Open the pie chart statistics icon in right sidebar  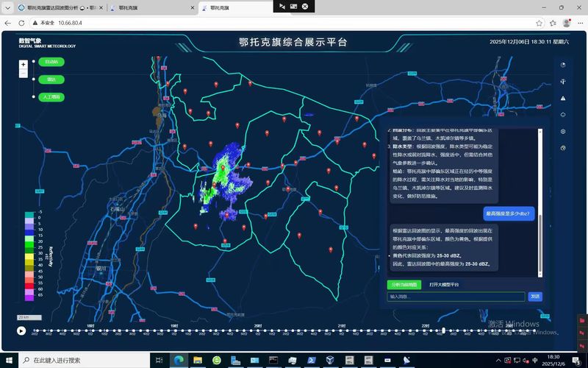click(563, 65)
